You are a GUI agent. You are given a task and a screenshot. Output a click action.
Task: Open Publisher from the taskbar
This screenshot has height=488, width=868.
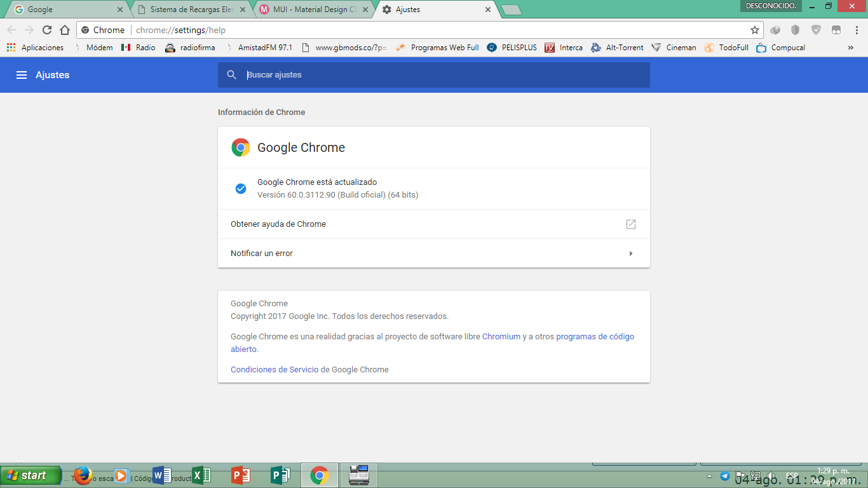tap(280, 475)
